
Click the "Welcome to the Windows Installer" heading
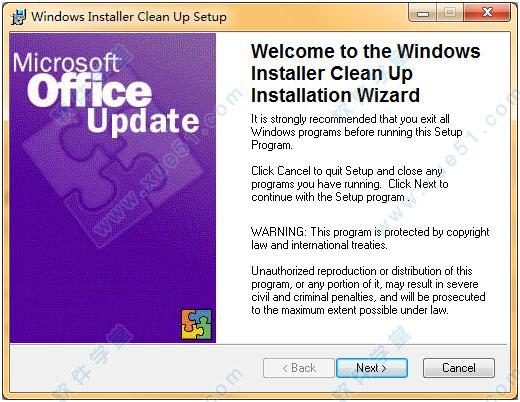click(366, 73)
